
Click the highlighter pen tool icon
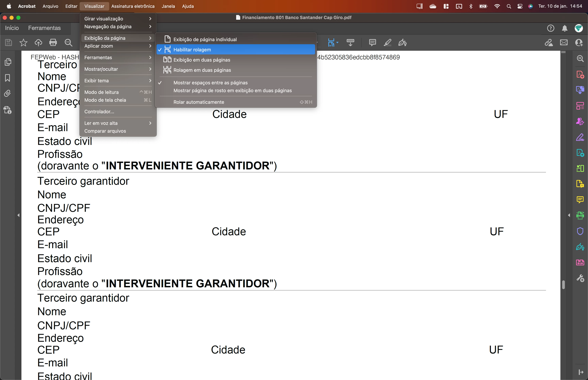coord(387,43)
